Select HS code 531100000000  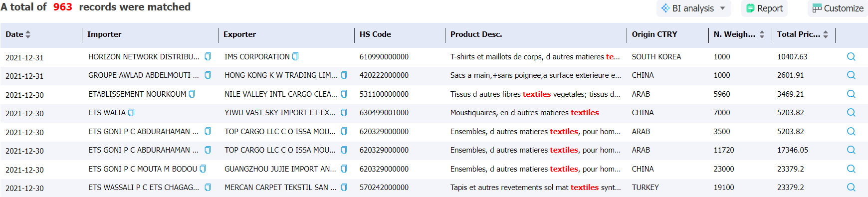coord(384,94)
